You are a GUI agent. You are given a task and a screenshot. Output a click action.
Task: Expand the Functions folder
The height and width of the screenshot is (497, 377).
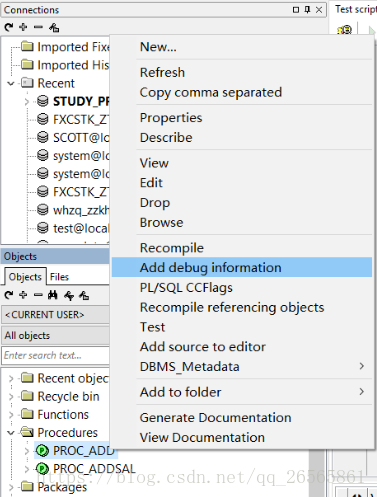pos(11,415)
